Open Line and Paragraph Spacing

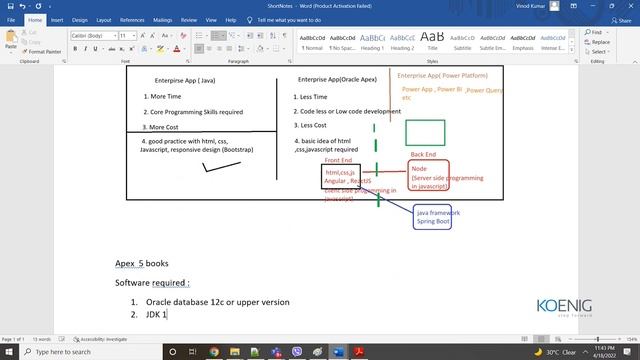242,49
